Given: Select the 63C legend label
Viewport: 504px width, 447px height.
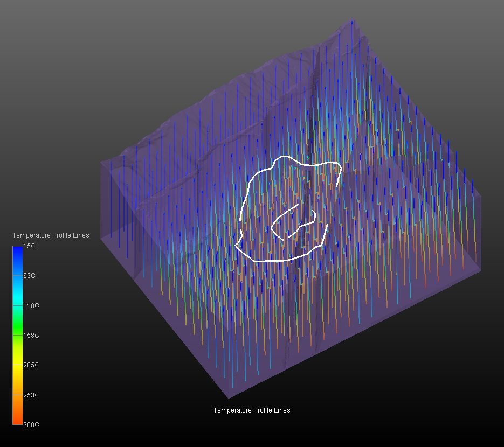Looking at the screenshot, I should pos(30,276).
